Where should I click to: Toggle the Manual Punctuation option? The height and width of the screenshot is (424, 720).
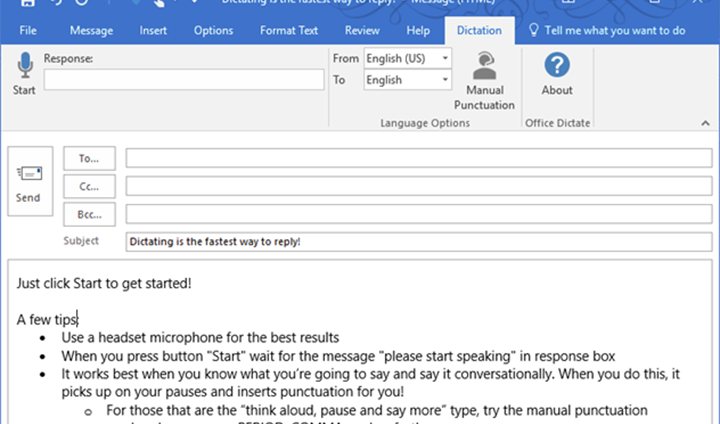(484, 82)
